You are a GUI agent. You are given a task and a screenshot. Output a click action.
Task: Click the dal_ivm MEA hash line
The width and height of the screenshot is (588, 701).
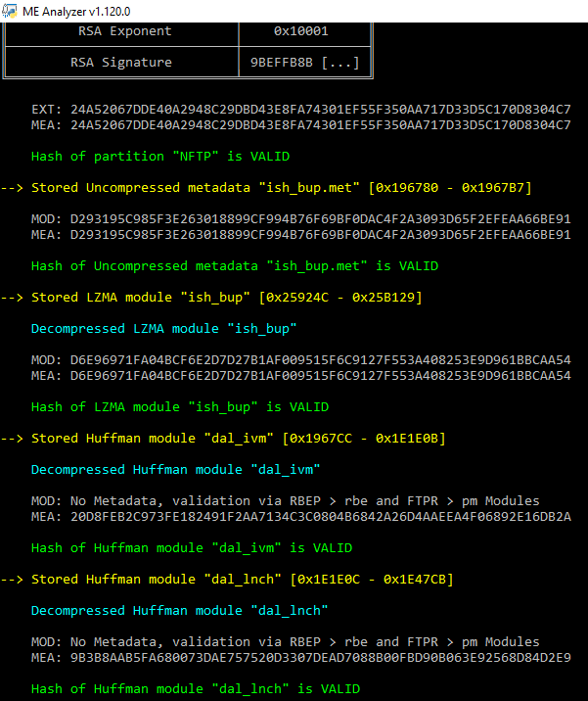(x=300, y=517)
